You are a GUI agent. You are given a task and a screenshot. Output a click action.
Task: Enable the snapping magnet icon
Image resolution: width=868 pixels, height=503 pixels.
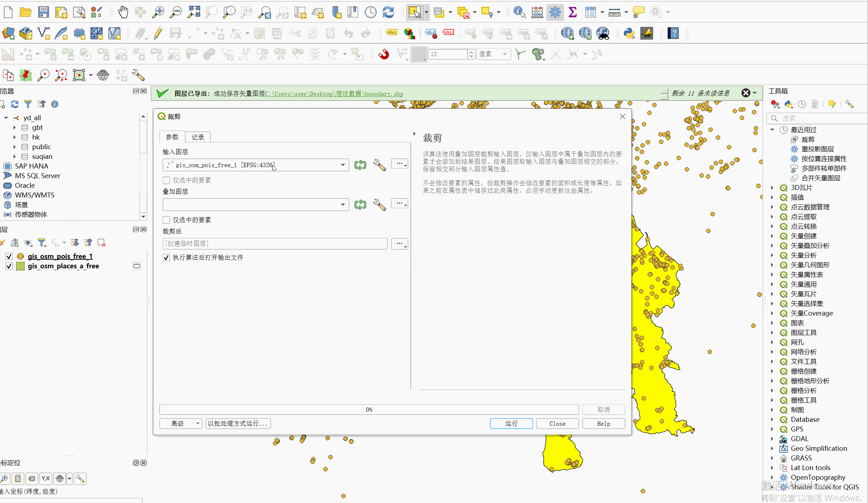click(x=384, y=54)
